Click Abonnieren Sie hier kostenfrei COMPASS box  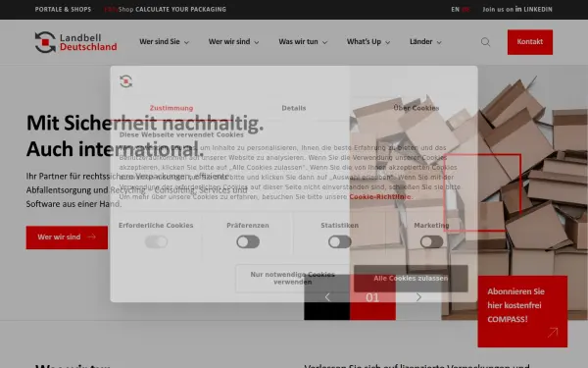click(x=522, y=311)
